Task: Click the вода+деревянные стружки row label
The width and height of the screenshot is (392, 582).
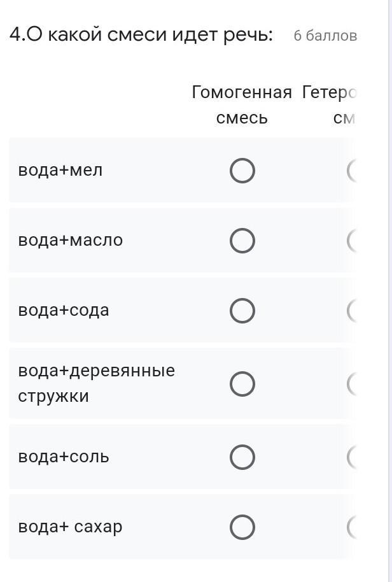Action: coord(97,383)
